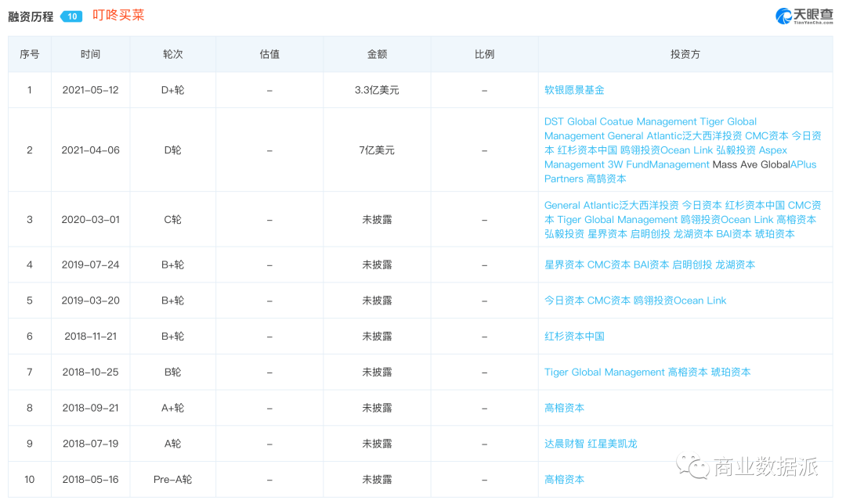
Task: Select the date cell 2018-11-21
Action: pos(91,337)
